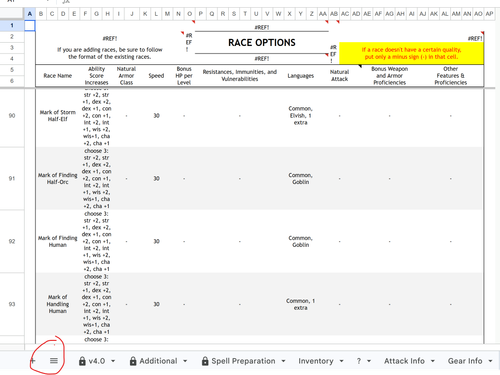Select row 93 header

coord(12,304)
